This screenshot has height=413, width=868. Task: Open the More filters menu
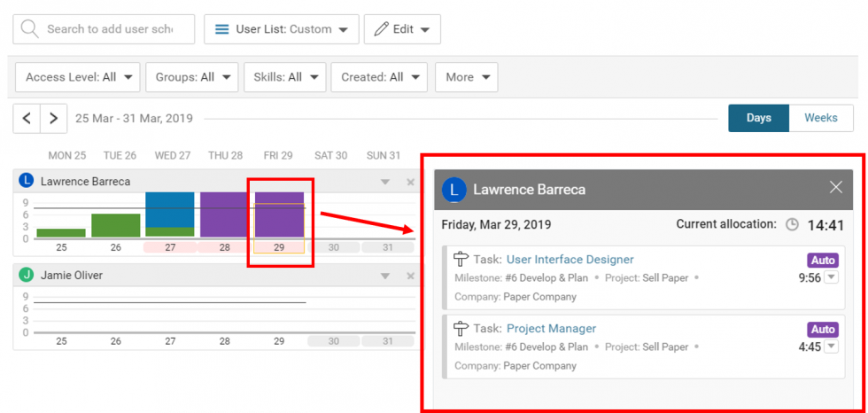466,77
